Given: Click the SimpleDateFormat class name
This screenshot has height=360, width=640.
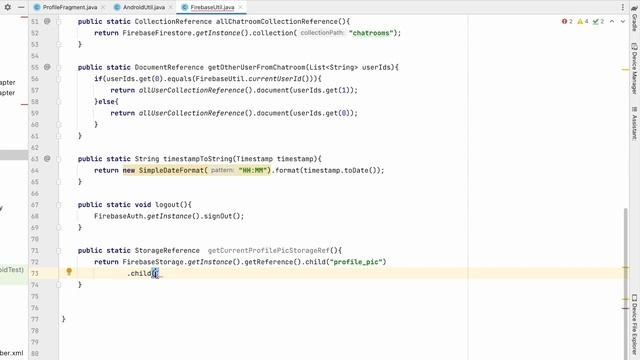Looking at the screenshot, I should tap(171, 170).
